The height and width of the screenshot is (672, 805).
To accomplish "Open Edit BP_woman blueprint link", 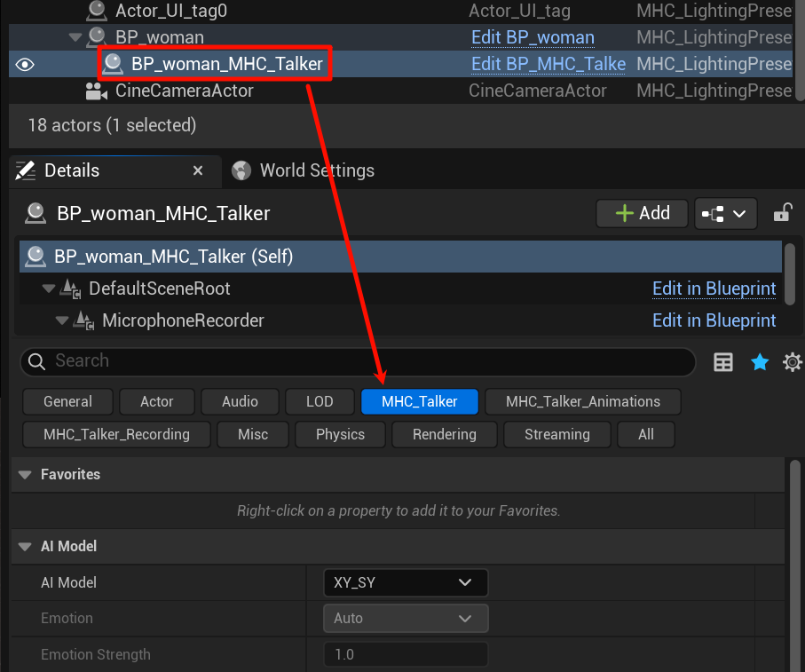I will [533, 37].
